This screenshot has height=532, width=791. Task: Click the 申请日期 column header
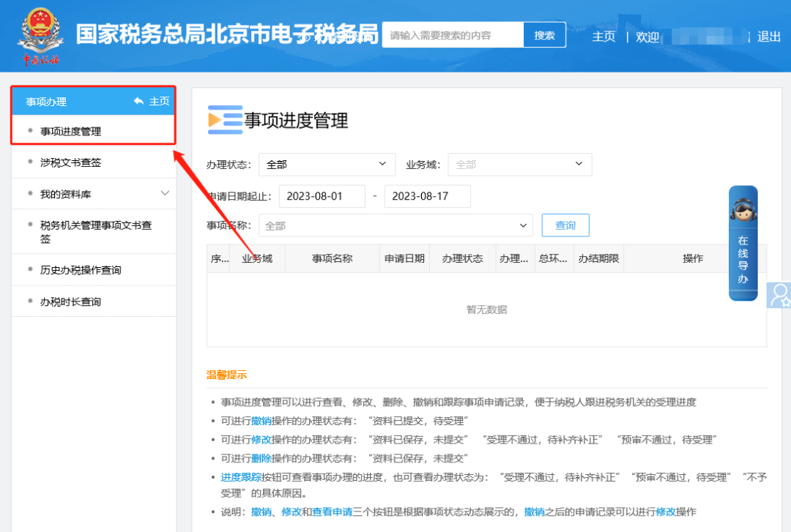[x=404, y=259]
